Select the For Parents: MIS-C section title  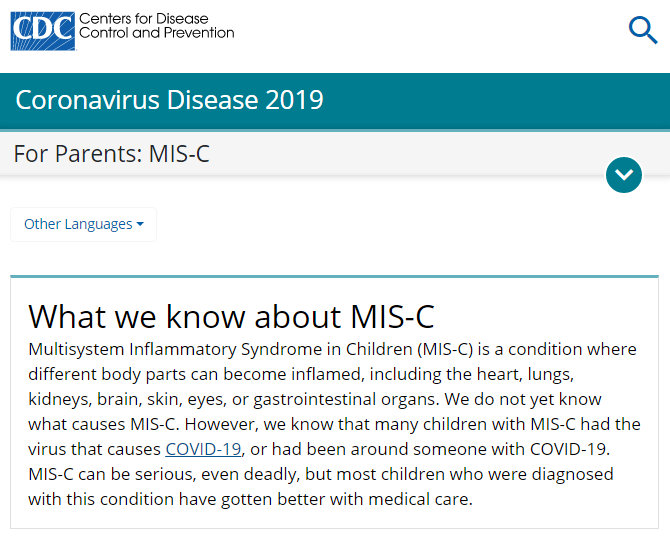[x=111, y=155]
